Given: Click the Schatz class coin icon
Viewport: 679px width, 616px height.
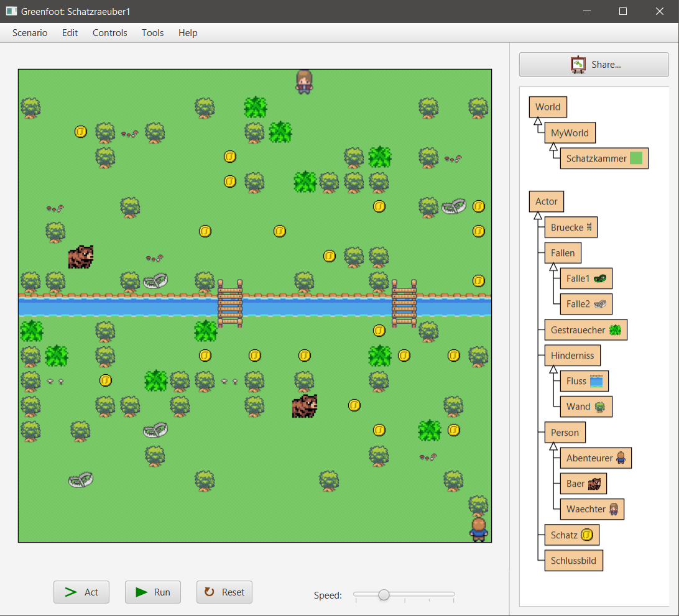Looking at the screenshot, I should (x=586, y=535).
